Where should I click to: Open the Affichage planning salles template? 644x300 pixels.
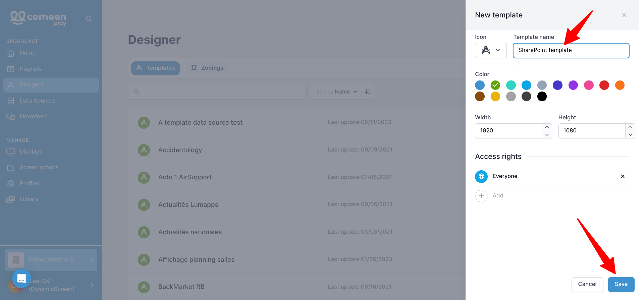(297, 259)
